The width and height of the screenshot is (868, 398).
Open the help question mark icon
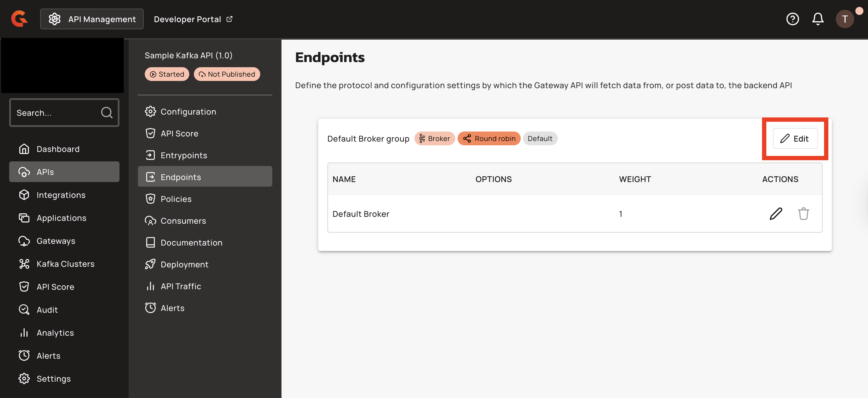(x=792, y=19)
